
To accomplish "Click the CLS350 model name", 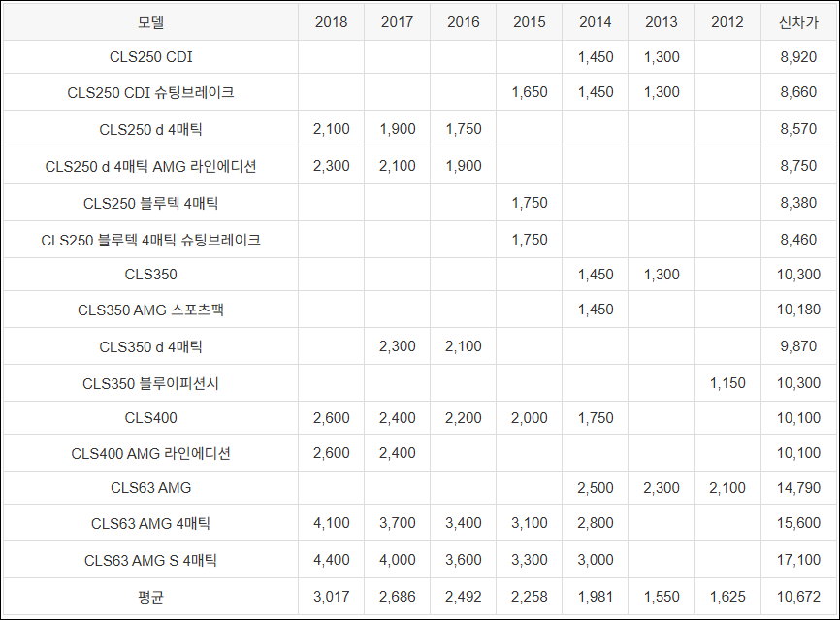I will 150,275.
